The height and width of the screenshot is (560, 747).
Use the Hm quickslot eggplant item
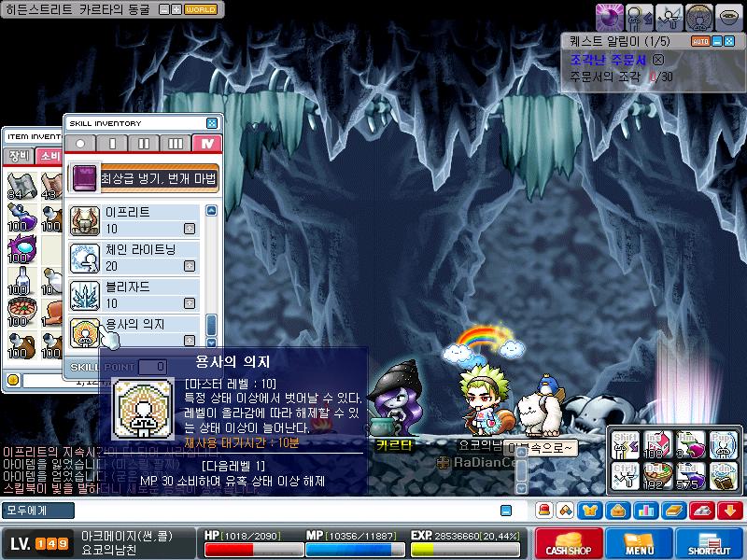(x=690, y=445)
